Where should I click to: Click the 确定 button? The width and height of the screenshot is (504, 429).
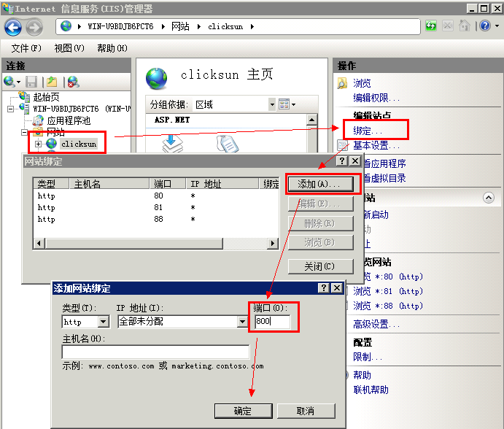(x=243, y=411)
